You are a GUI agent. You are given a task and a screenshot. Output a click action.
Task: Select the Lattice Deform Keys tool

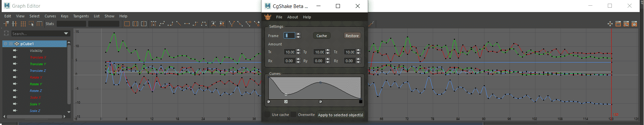click(x=23, y=24)
